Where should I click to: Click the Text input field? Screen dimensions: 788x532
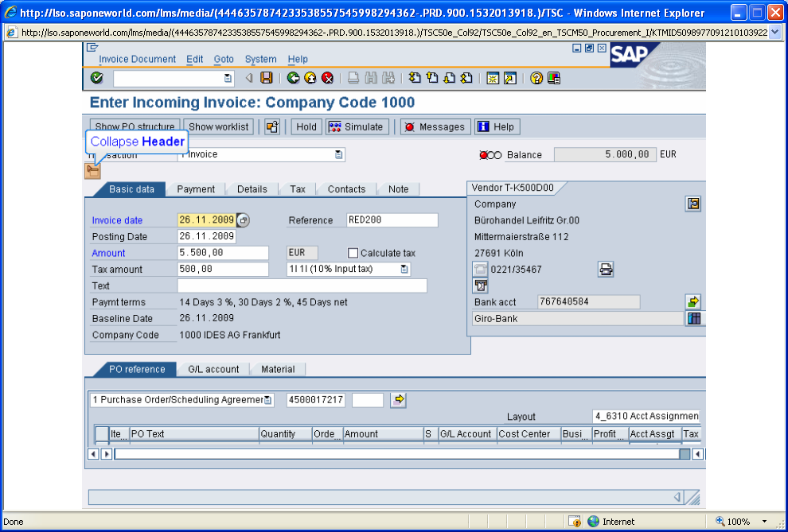point(302,285)
